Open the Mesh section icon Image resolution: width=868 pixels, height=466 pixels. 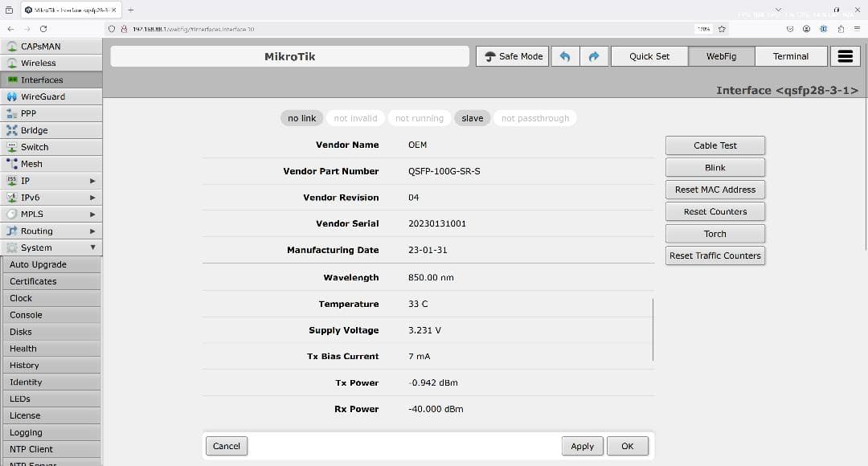pyautogui.click(x=11, y=164)
